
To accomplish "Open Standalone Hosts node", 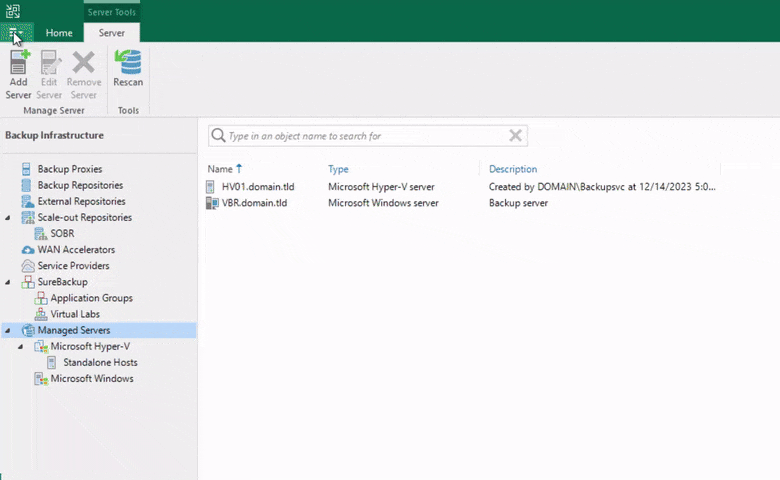I will pos(100,363).
